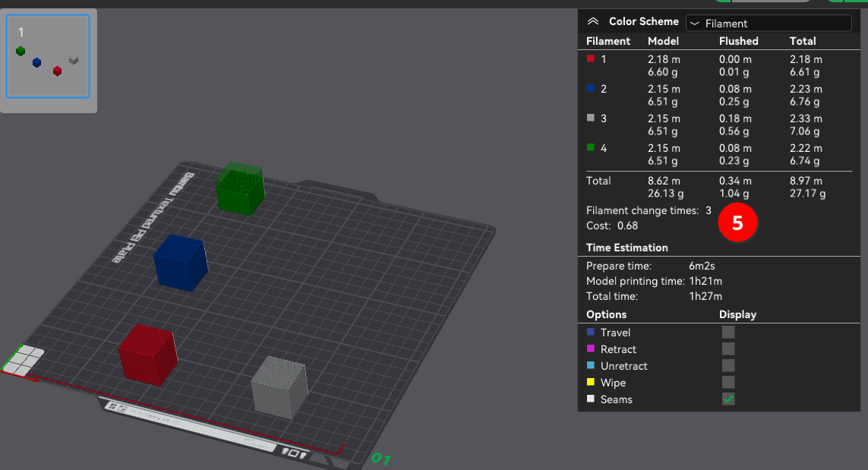Click the gray color swatch for filament 3
The image size is (868, 470).
pos(591,118)
